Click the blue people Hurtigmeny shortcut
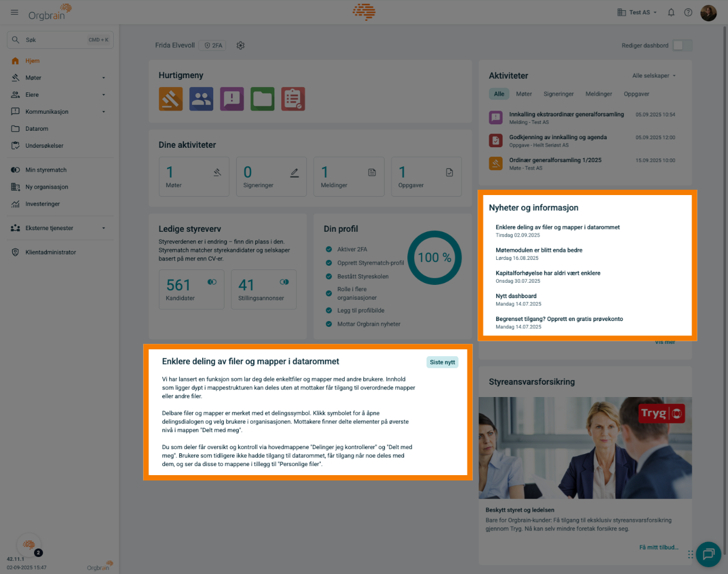This screenshot has width=728, height=574. [201, 99]
